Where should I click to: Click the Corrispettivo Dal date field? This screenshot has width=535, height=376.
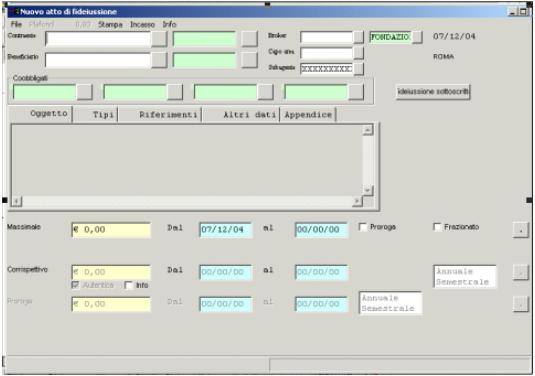click(x=226, y=272)
